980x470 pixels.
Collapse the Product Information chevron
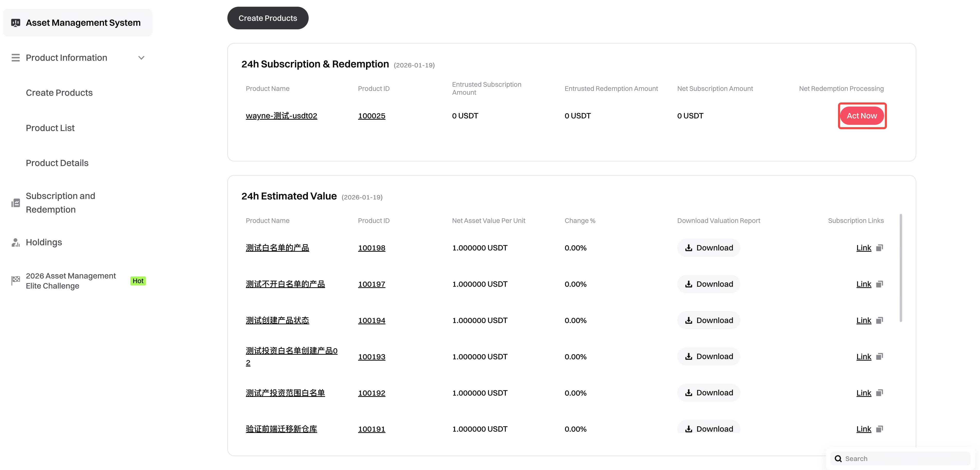(141, 58)
